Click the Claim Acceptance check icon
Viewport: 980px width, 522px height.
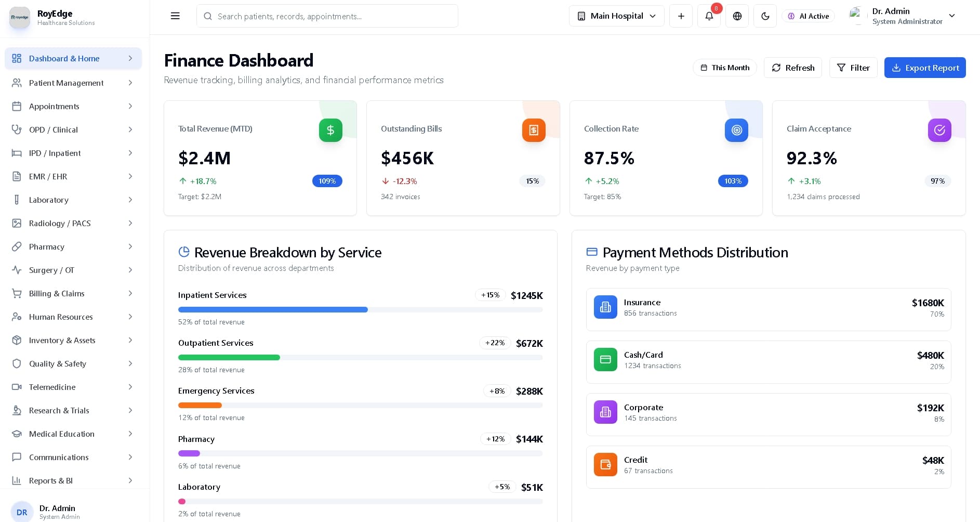click(939, 130)
